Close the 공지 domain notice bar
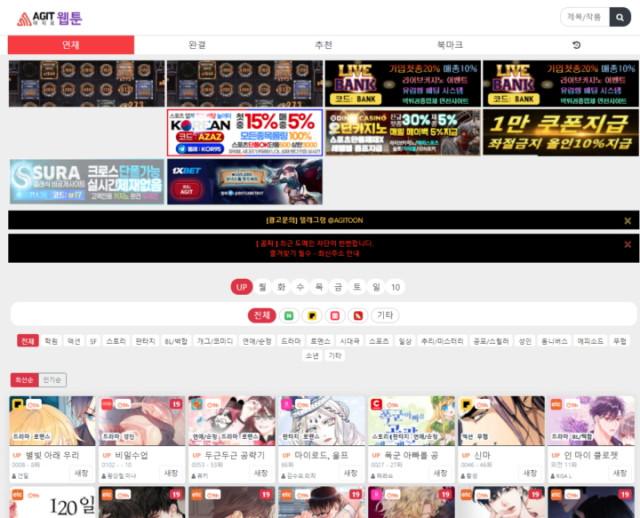 click(x=628, y=244)
